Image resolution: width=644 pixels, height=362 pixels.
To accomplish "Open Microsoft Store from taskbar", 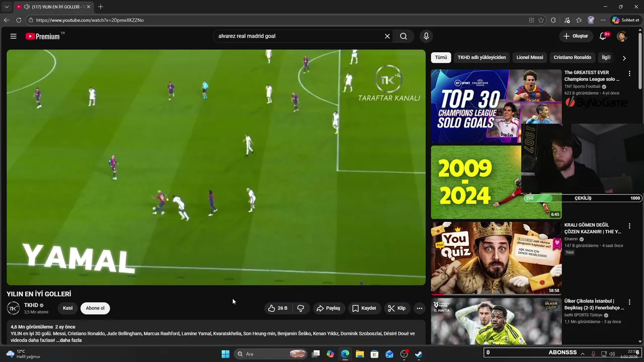I will tap(374, 354).
